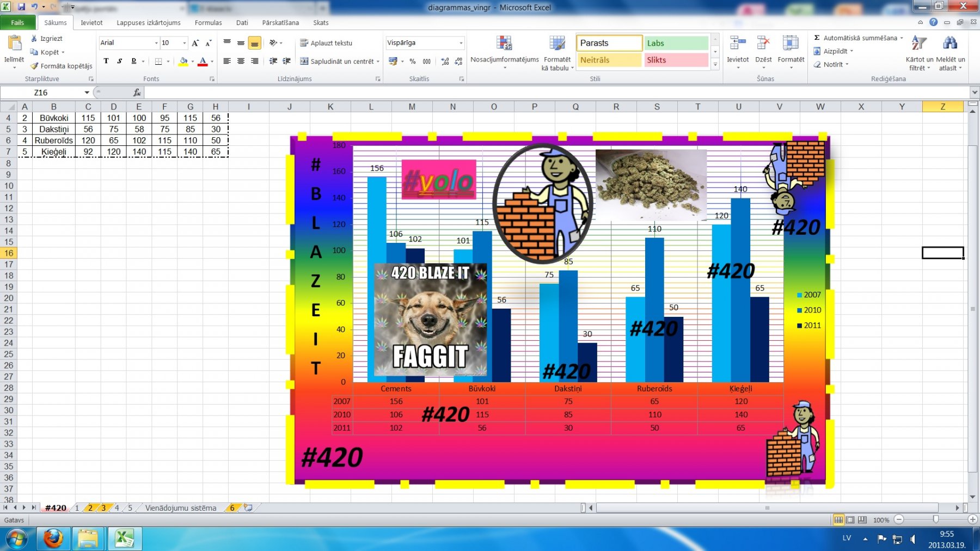Click the zoom slider handle

coord(935,520)
